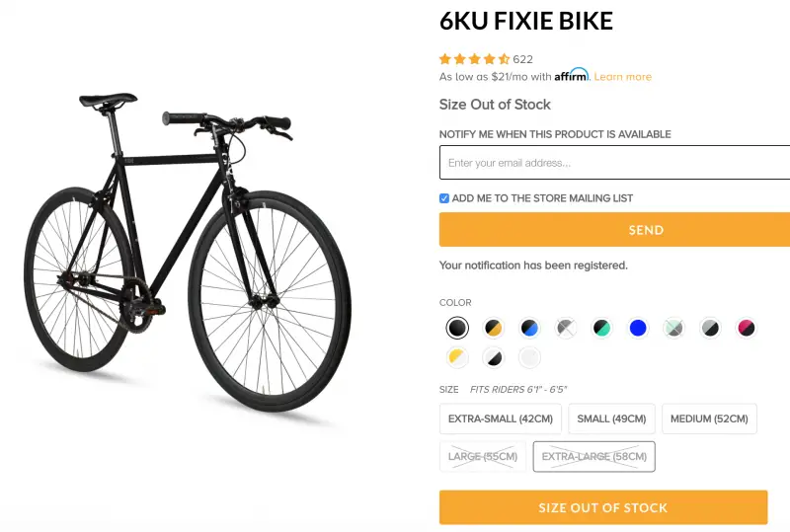Select the solid white color swatch
This screenshot has height=532, width=790.
529,357
